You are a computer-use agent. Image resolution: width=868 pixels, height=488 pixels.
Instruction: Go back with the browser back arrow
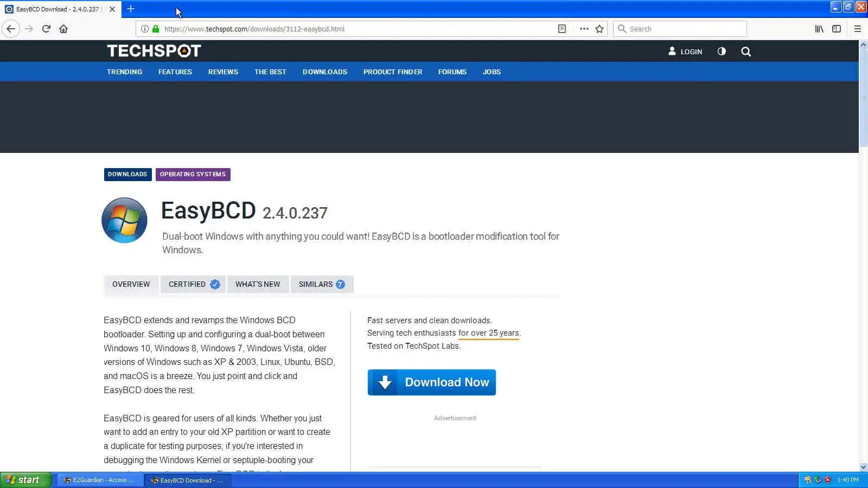click(x=11, y=29)
